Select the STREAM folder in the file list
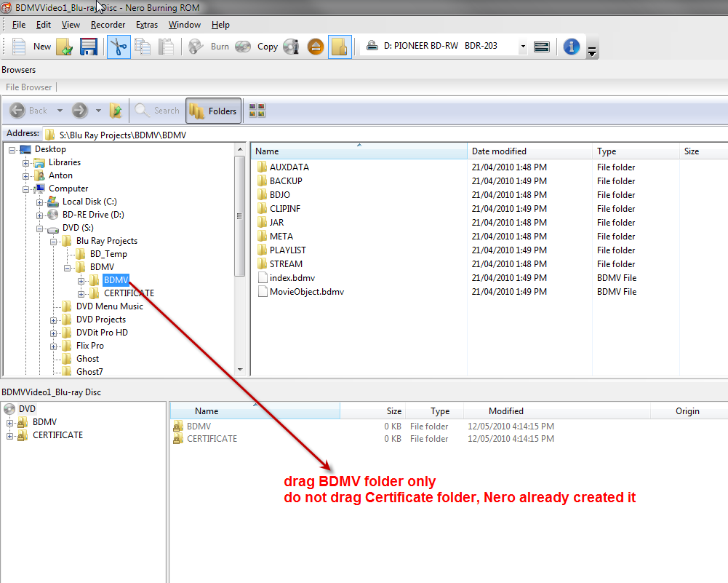Viewport: 728px width, 583px height. click(286, 264)
